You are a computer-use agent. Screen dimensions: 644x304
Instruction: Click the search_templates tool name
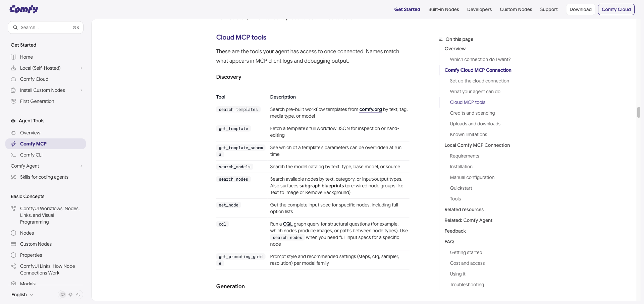[x=238, y=110]
